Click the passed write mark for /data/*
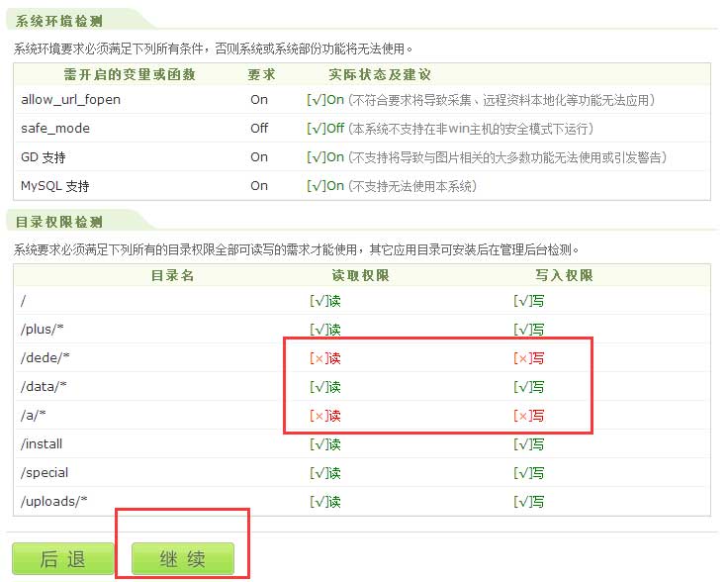The height and width of the screenshot is (582, 728). tap(528, 387)
